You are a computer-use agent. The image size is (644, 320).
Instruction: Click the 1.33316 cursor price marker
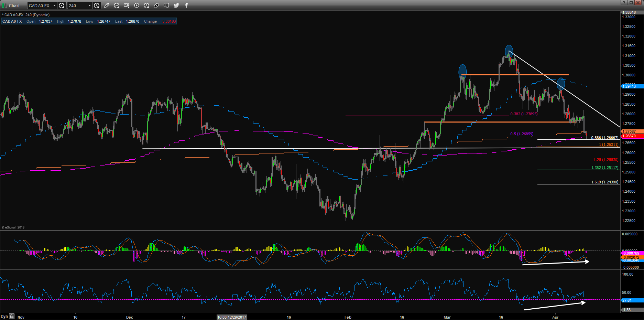coord(632,12)
